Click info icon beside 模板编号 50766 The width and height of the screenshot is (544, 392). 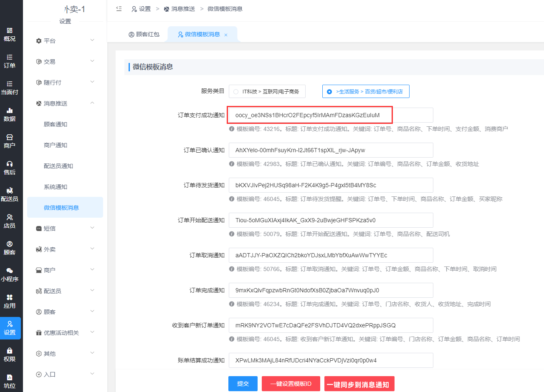pos(231,269)
